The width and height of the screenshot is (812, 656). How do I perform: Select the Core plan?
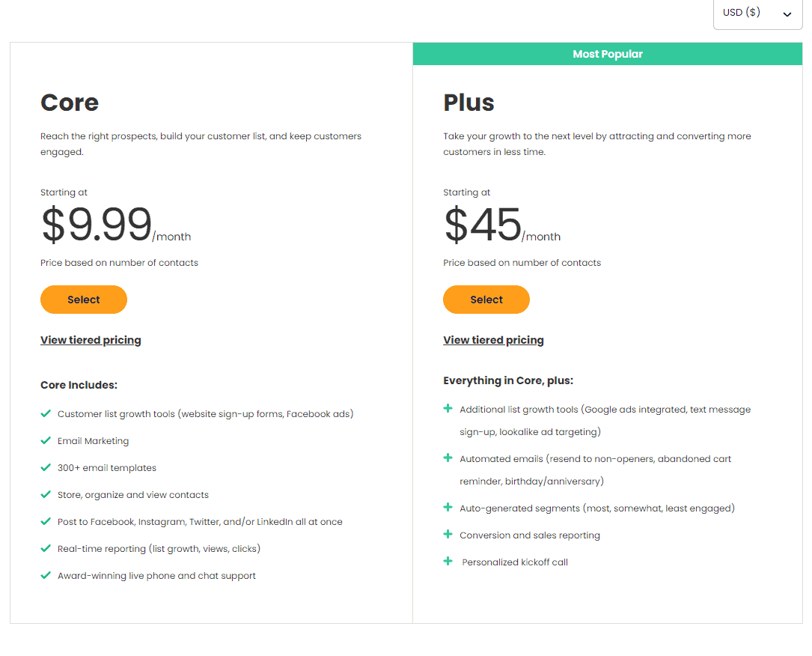tap(83, 299)
